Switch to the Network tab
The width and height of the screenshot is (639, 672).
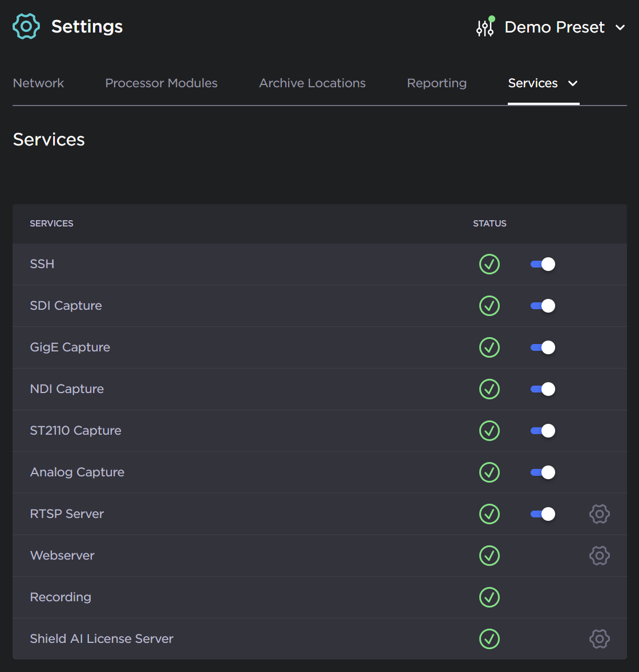38,83
